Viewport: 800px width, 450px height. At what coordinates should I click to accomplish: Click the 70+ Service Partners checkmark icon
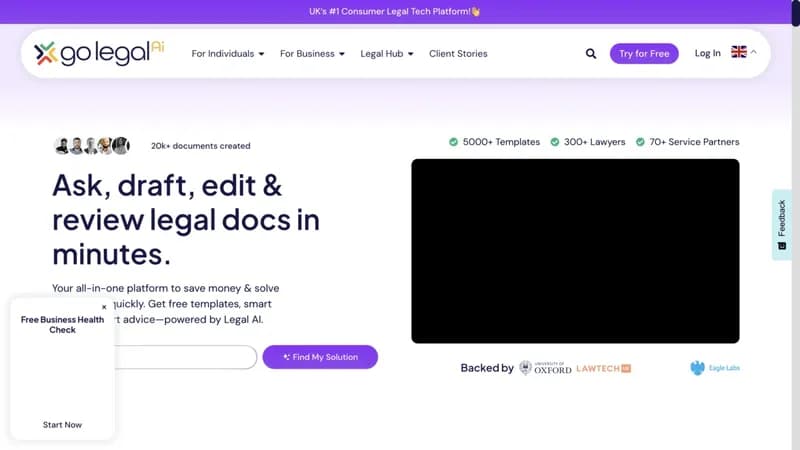(640, 142)
